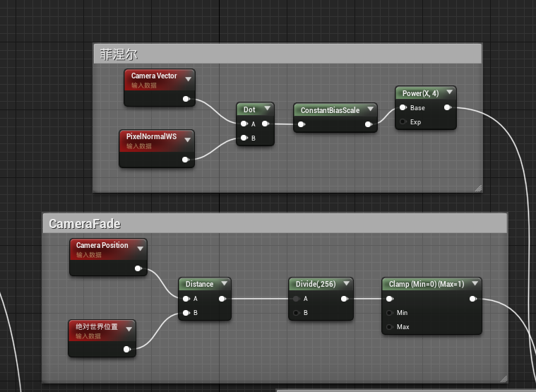
Task: Select the PixelNormalWS node title
Action: tap(151, 136)
